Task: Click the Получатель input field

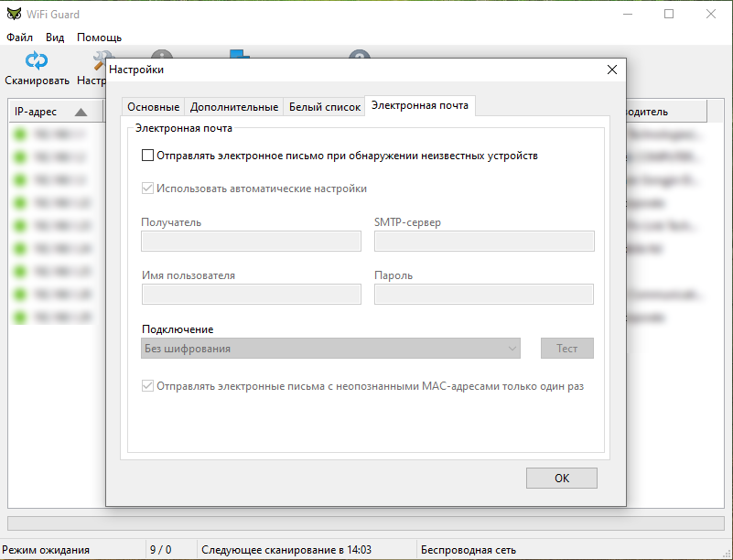Action: pos(251,242)
